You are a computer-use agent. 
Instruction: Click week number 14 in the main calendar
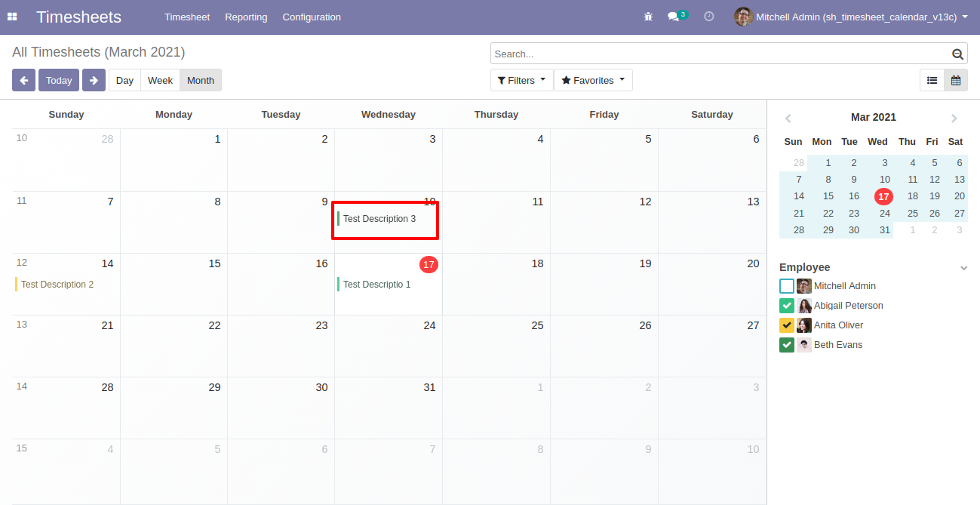(22, 386)
